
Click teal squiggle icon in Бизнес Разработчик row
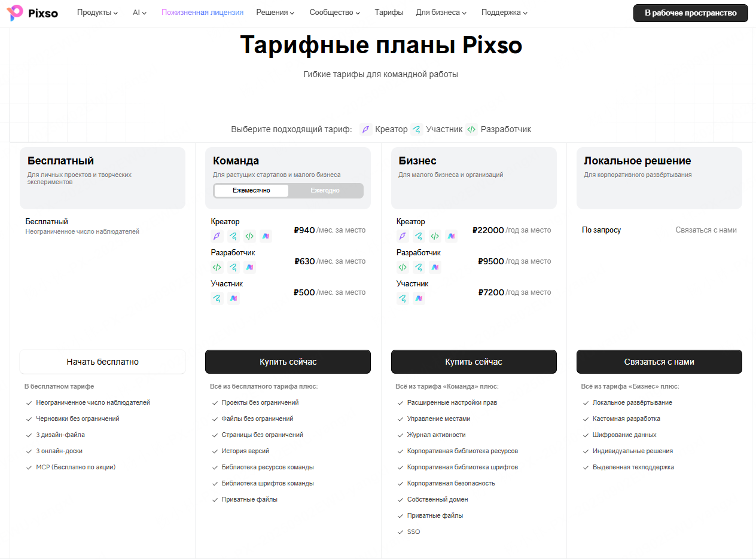point(419,267)
